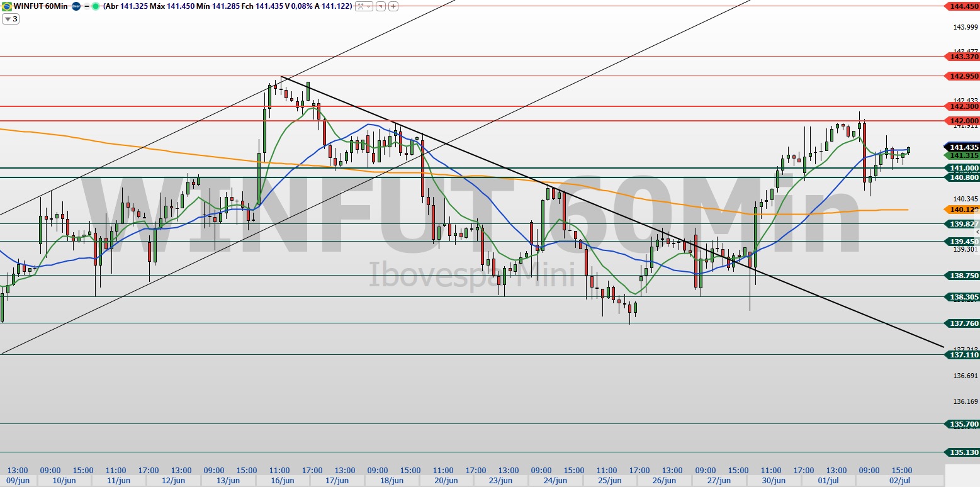This screenshot has height=487, width=980.
Task: Select the 137.110 support level tag
Action: pos(963,355)
